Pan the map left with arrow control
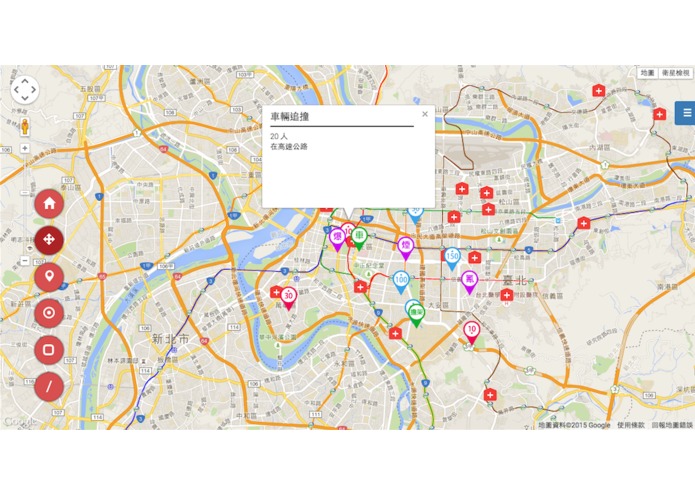Viewport: 695px width, 494px height. coord(16,89)
